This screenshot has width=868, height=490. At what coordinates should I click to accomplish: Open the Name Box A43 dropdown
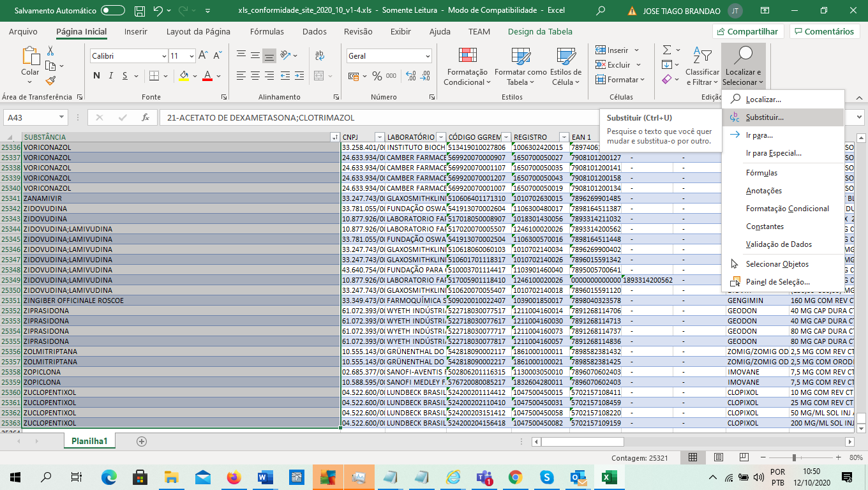(x=62, y=117)
